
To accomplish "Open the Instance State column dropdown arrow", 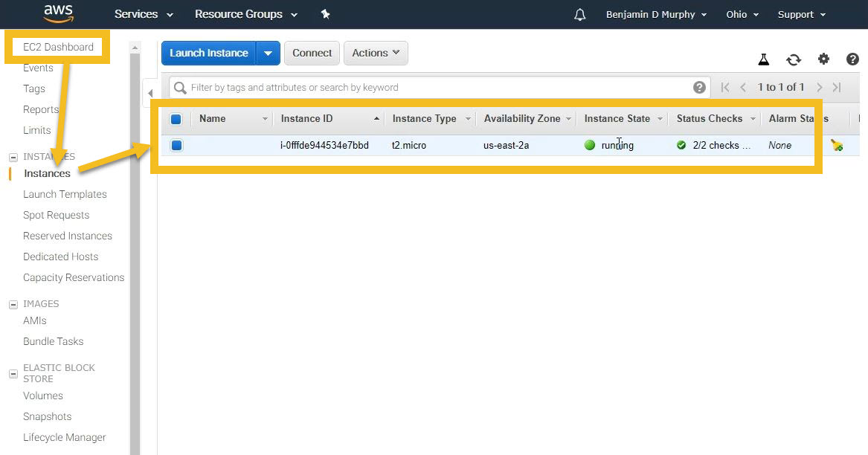I will click(x=660, y=119).
